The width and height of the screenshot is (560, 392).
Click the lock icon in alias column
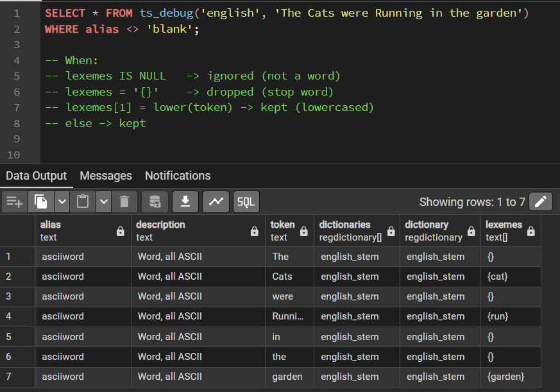(121, 232)
